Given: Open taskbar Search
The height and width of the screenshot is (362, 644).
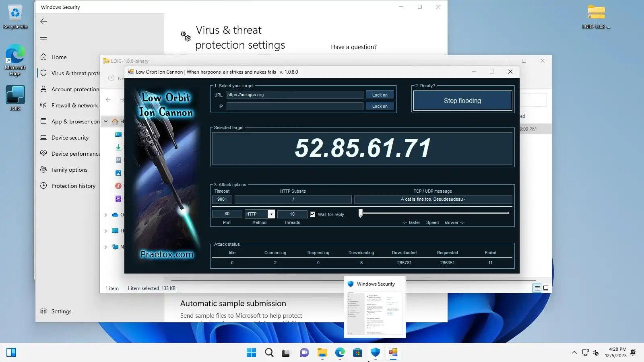Looking at the screenshot, I should point(269,353).
